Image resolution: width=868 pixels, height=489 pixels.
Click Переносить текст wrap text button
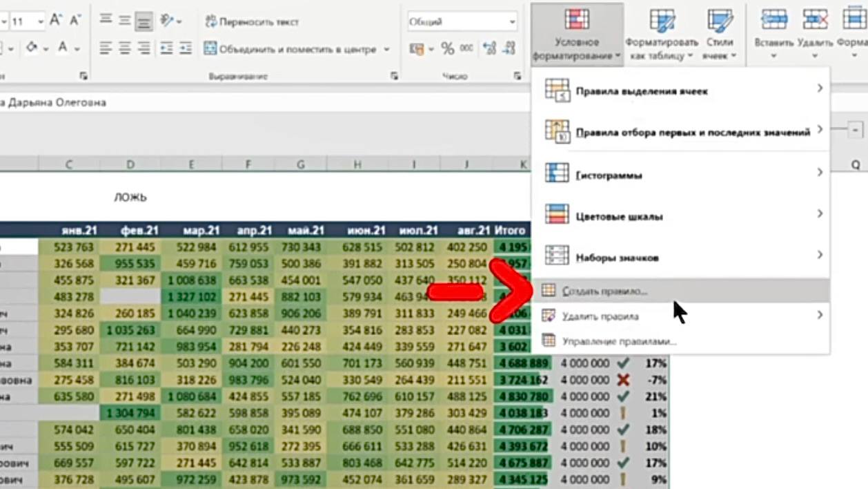click(252, 21)
